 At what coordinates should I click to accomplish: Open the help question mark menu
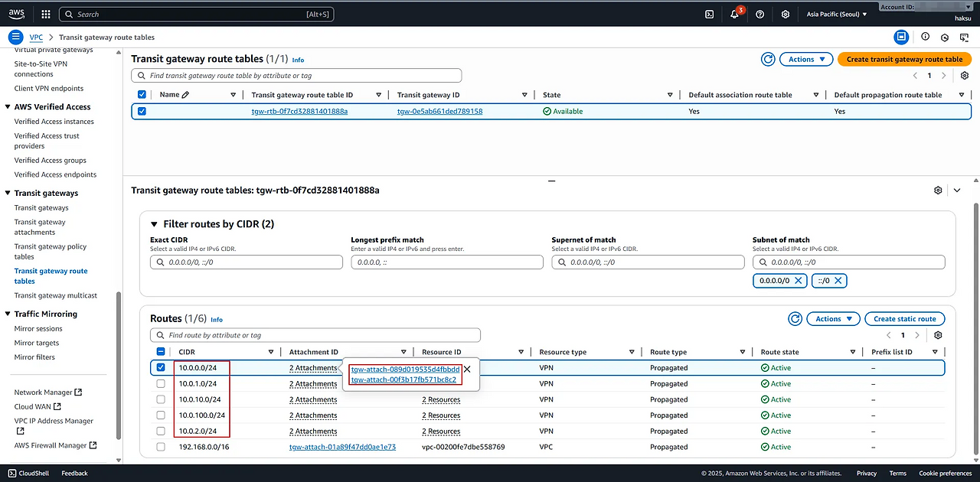coord(759,14)
